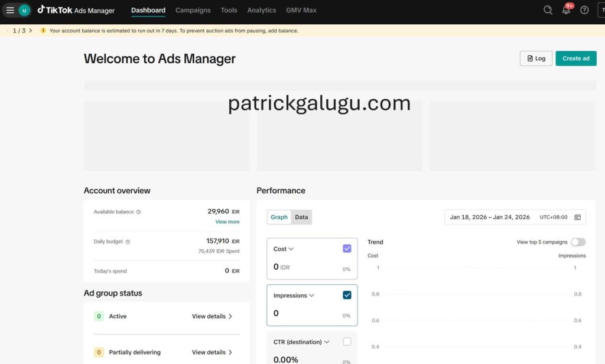Check the CTR (destination) checkbox
The height and width of the screenshot is (364, 605).
click(x=347, y=342)
